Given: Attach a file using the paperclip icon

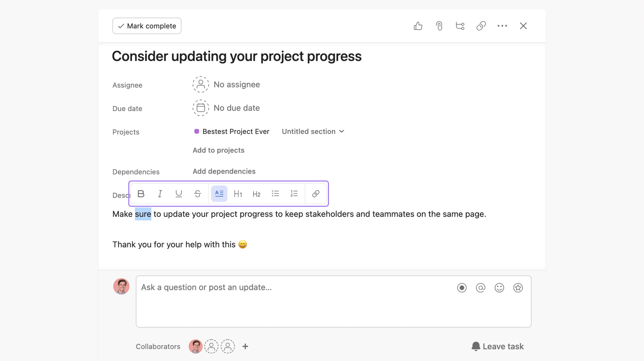Looking at the screenshot, I should coord(439,26).
